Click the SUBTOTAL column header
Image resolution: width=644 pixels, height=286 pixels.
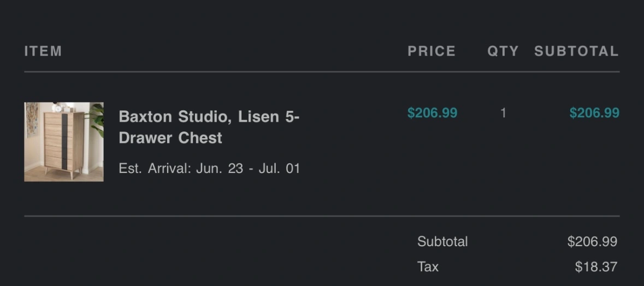577,51
